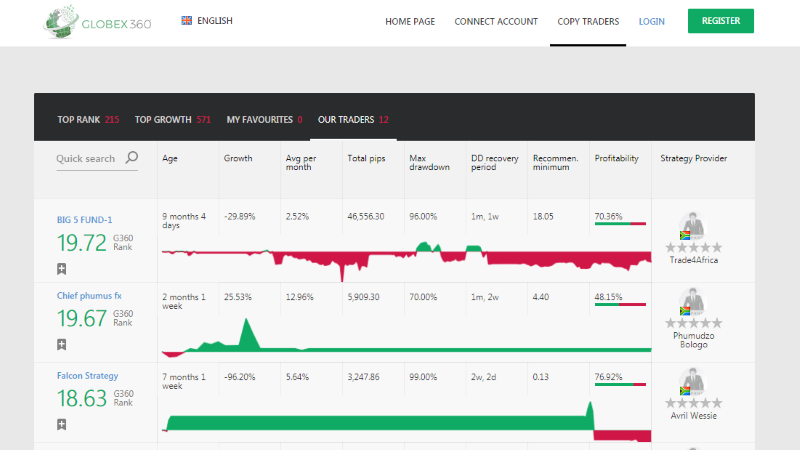Click the 96.00% max drawdown value
800x450 pixels.
(423, 216)
